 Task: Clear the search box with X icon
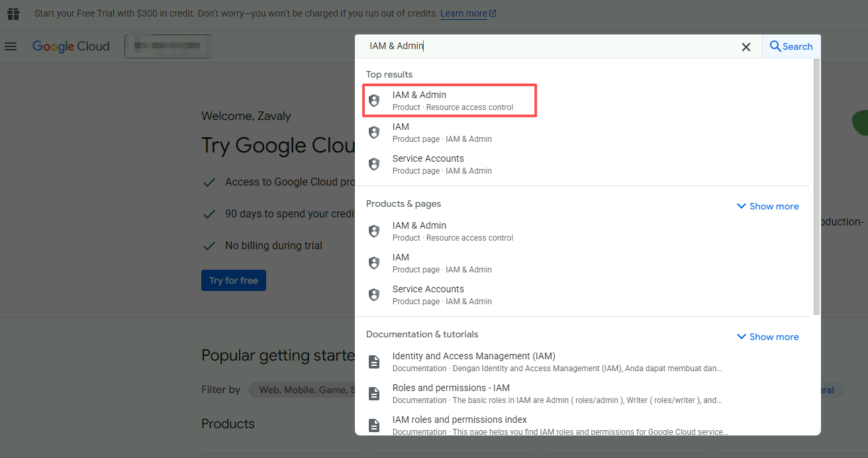(746, 47)
